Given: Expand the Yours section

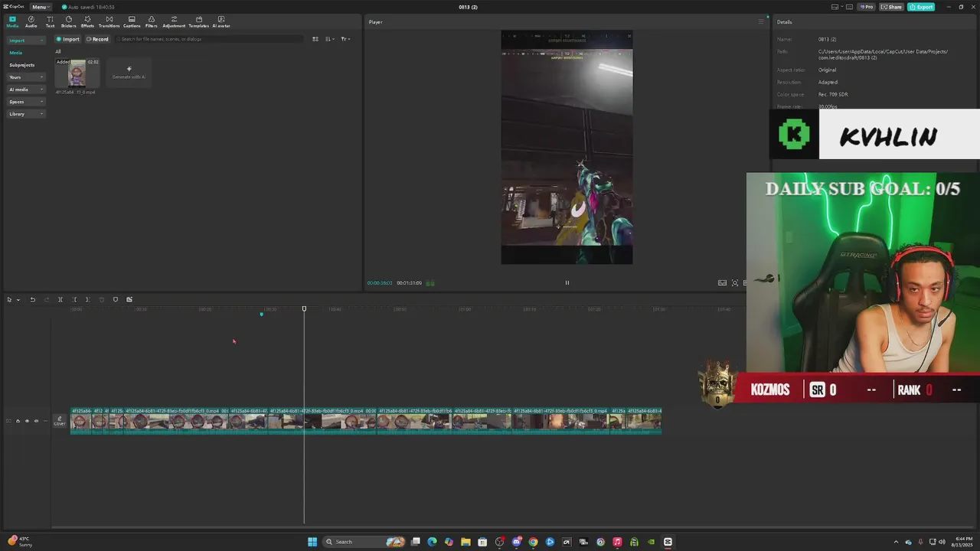Looking at the screenshot, I should (x=26, y=77).
